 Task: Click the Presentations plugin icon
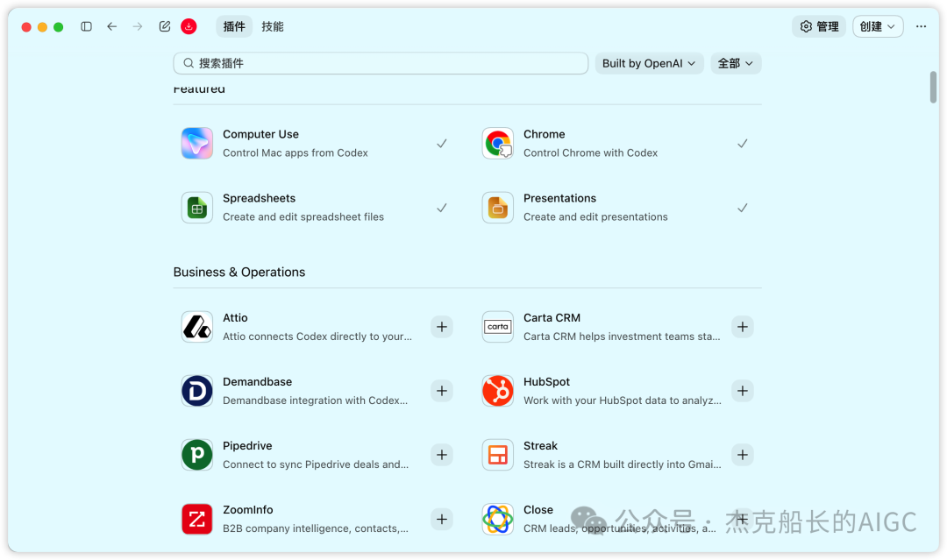pyautogui.click(x=498, y=208)
